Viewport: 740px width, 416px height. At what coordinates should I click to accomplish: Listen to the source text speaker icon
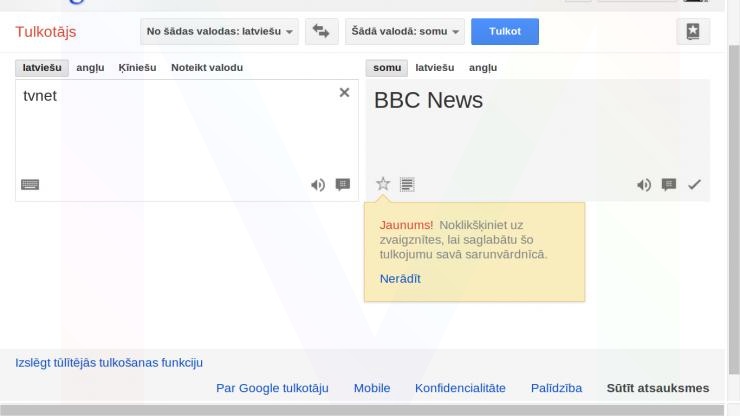[318, 184]
